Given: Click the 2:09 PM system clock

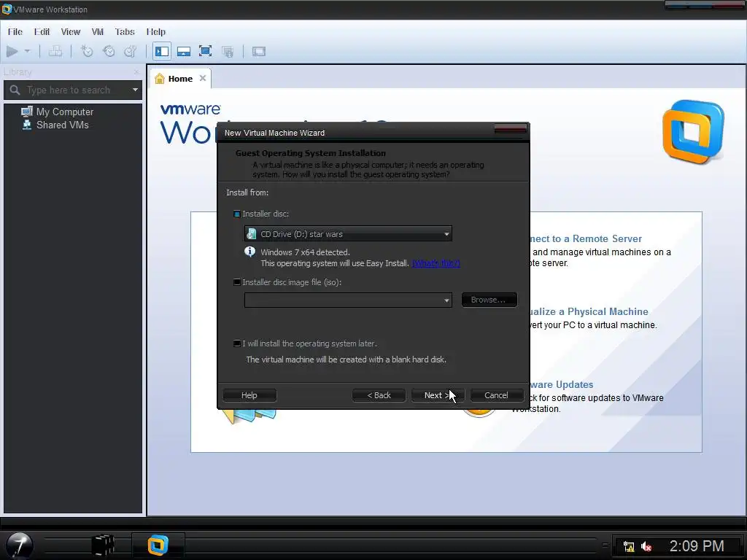Looking at the screenshot, I should click(x=697, y=545).
